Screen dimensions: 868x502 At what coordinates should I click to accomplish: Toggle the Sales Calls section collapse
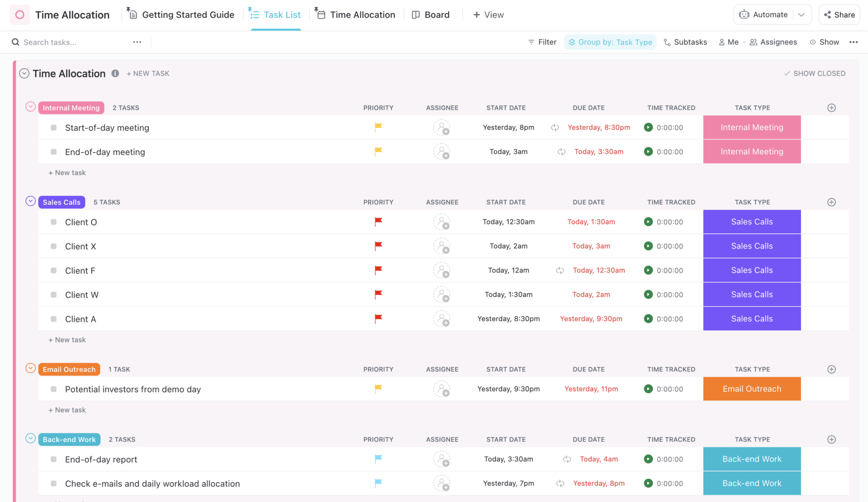30,201
